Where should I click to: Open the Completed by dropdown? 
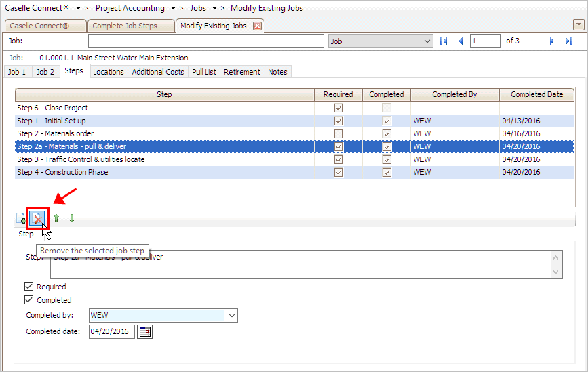[232, 316]
